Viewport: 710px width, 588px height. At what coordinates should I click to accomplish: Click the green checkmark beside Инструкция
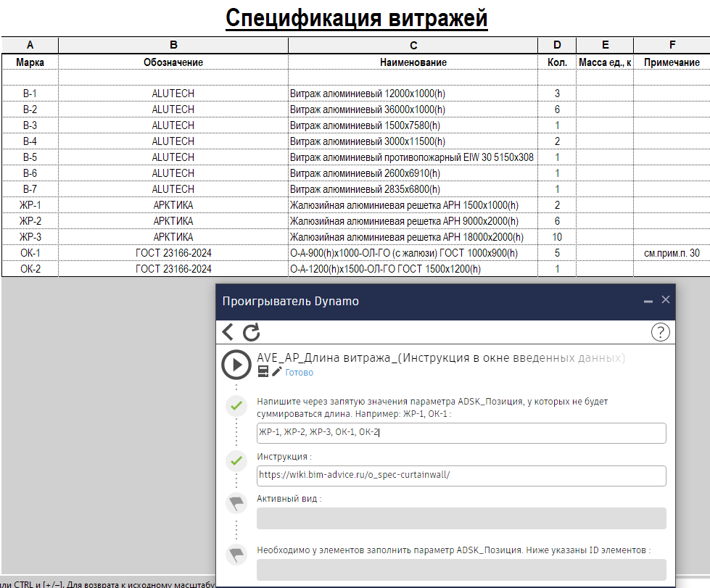236,460
